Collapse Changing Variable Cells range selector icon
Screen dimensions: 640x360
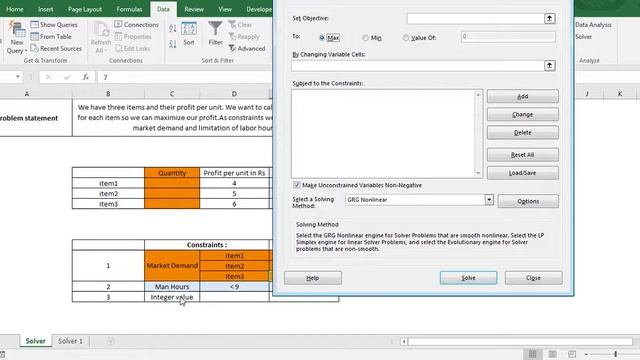[549, 65]
